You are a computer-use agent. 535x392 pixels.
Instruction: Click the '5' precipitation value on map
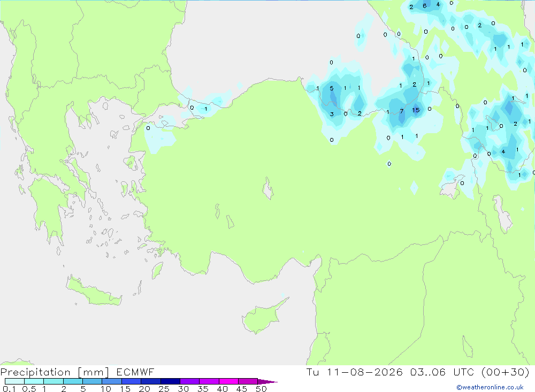pyautogui.click(x=331, y=88)
